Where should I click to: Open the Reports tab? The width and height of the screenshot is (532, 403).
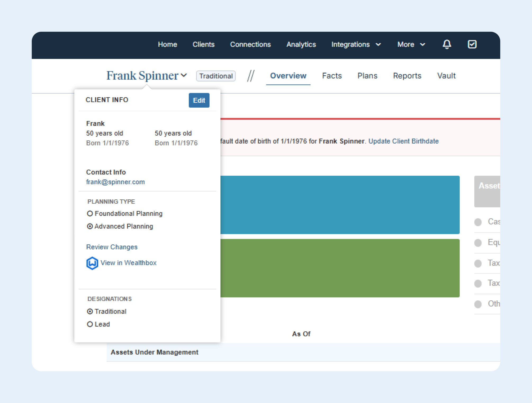407,76
